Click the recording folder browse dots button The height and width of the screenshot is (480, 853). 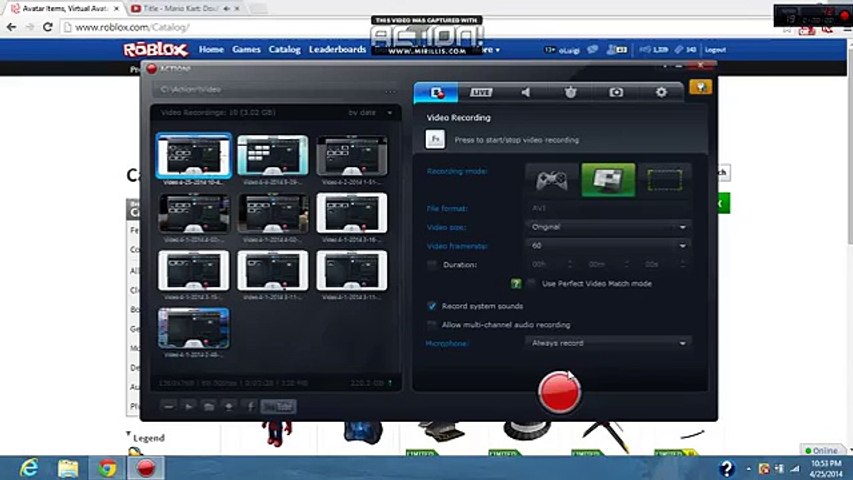[391, 91]
